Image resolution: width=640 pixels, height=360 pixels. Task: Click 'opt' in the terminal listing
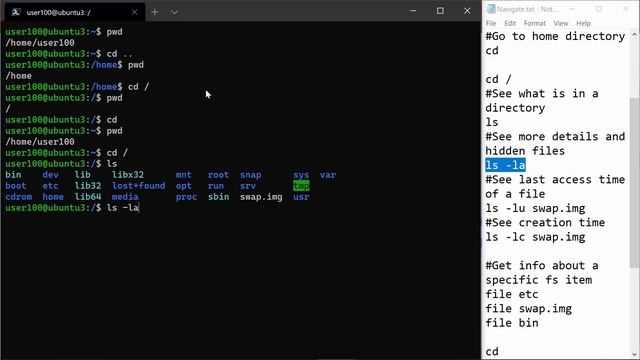coord(184,186)
